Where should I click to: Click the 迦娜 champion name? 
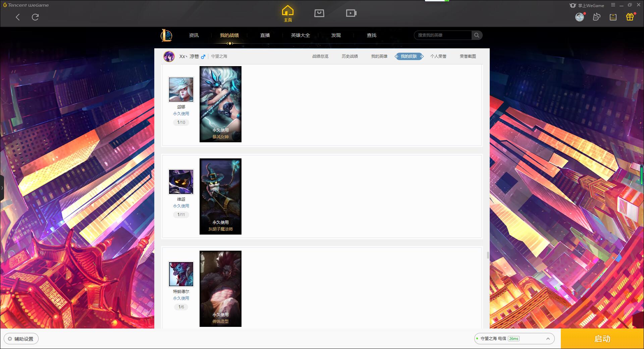pos(181,107)
